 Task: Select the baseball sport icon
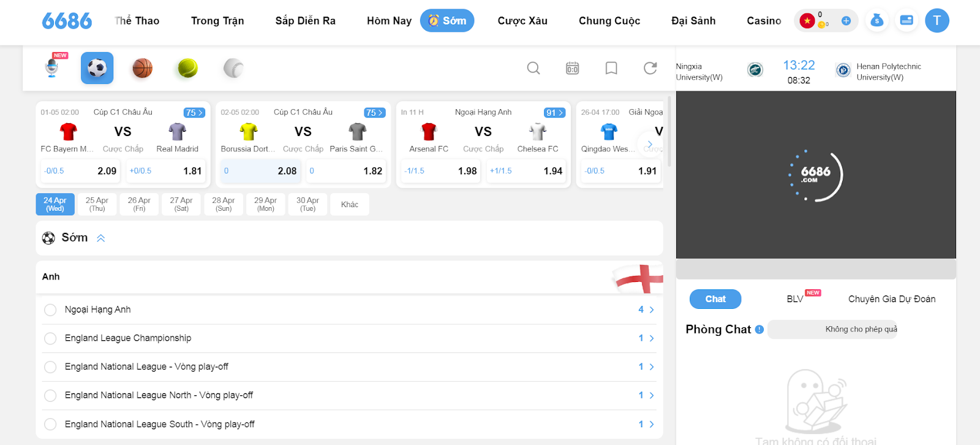[x=233, y=68]
